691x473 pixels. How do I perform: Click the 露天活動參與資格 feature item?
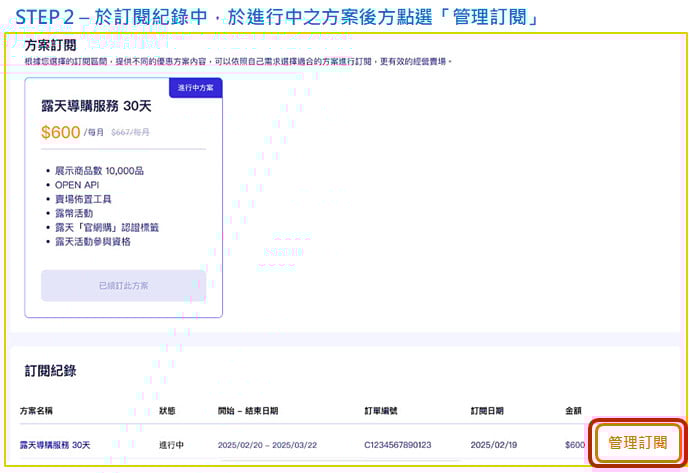94,241
